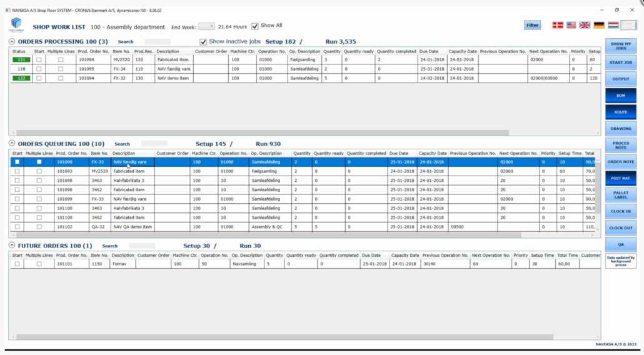Tick Multiple Lines checkbox for queued 101099
This screenshot has height=355, width=644.
point(39,199)
